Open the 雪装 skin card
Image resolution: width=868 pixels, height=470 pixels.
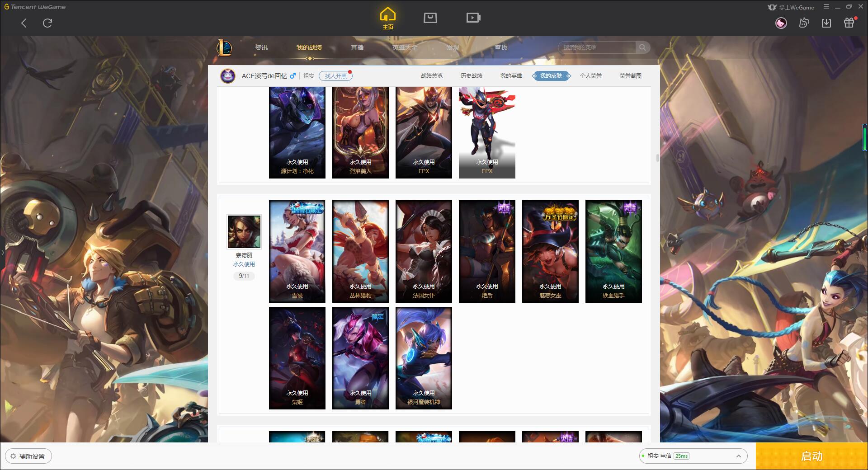[x=297, y=251]
